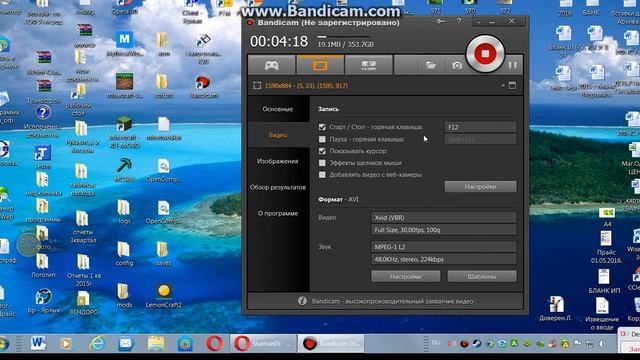Click the Steam icon in the system tray
Screen dimensions: 640x360
point(476,344)
